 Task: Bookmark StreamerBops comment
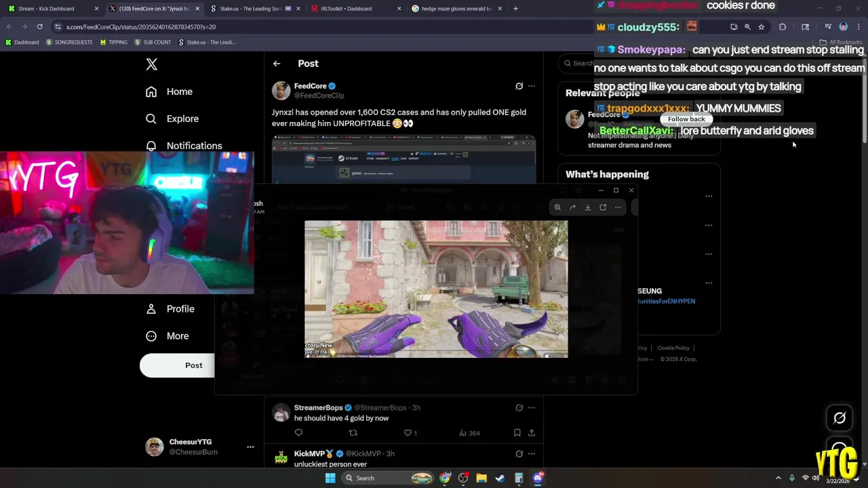point(517,432)
